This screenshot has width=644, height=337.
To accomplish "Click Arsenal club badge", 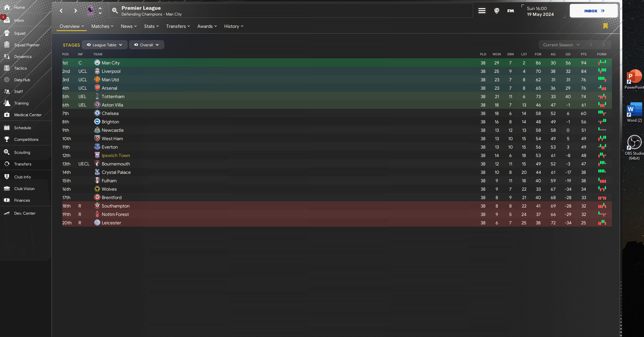I will click(x=97, y=88).
